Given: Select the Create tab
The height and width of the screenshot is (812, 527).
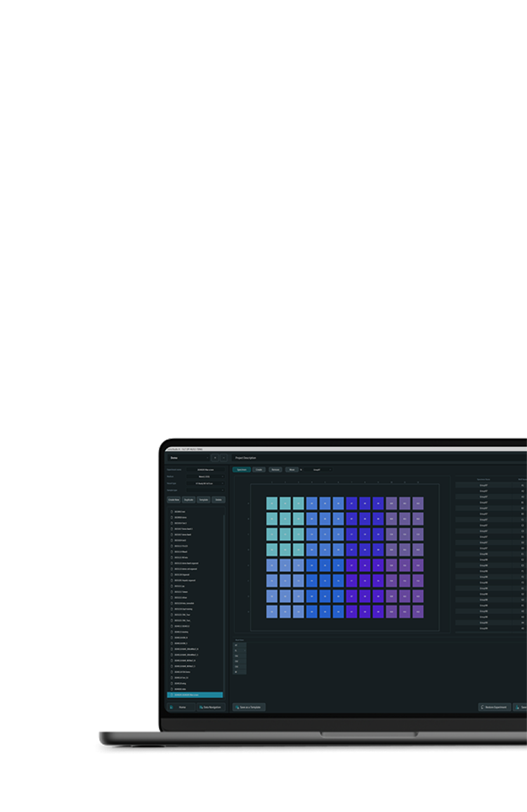Looking at the screenshot, I should [259, 470].
